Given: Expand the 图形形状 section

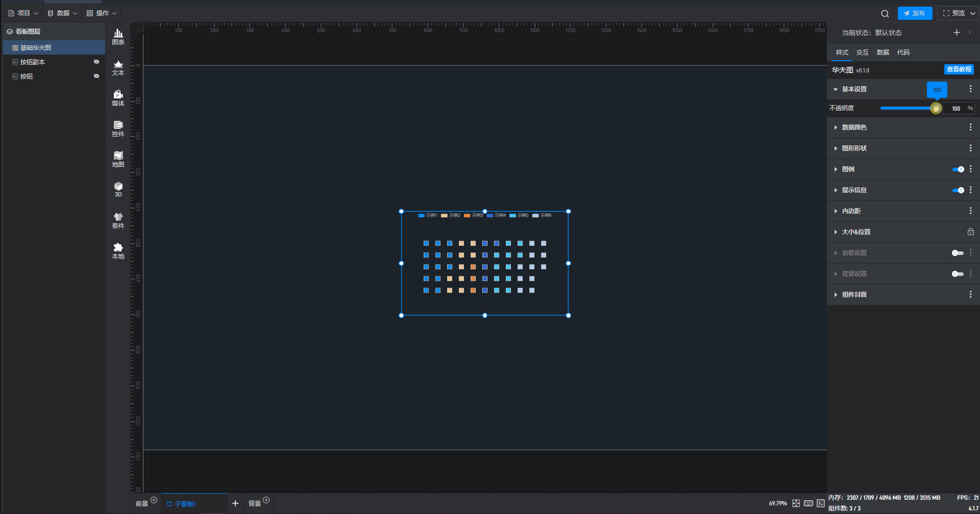Looking at the screenshot, I should (854, 148).
